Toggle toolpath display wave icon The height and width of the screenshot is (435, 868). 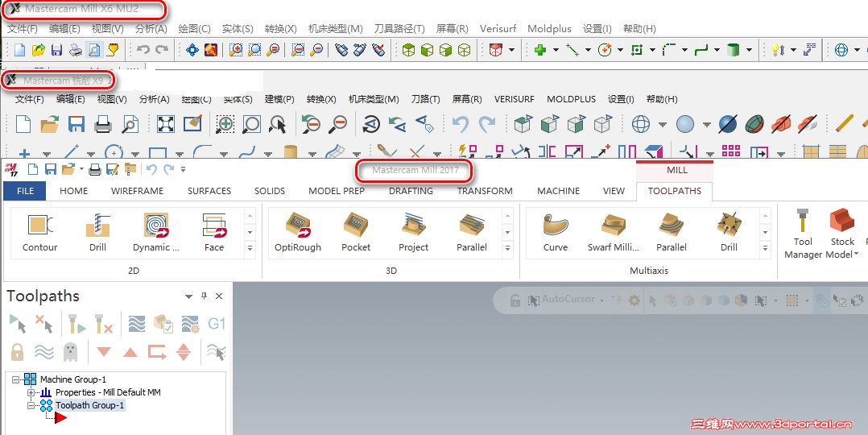coord(43,351)
